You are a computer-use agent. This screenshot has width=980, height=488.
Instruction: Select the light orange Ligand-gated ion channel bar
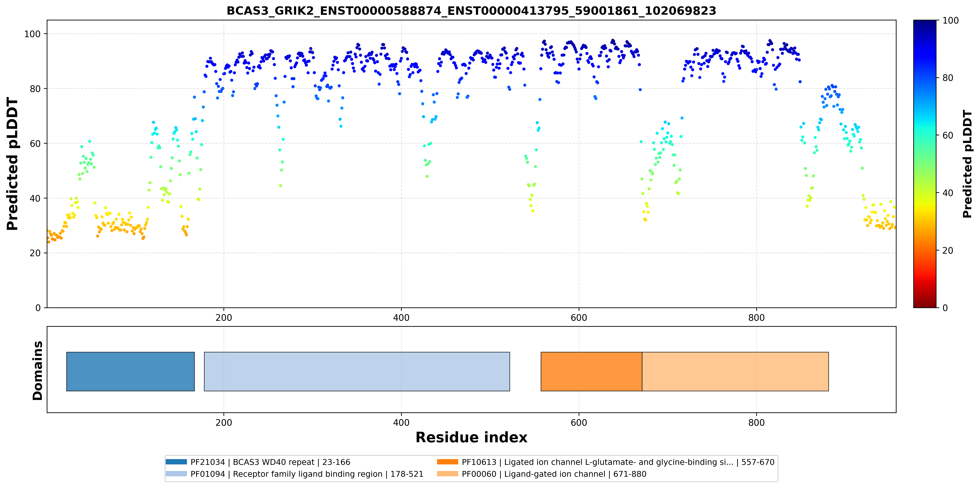coord(735,371)
